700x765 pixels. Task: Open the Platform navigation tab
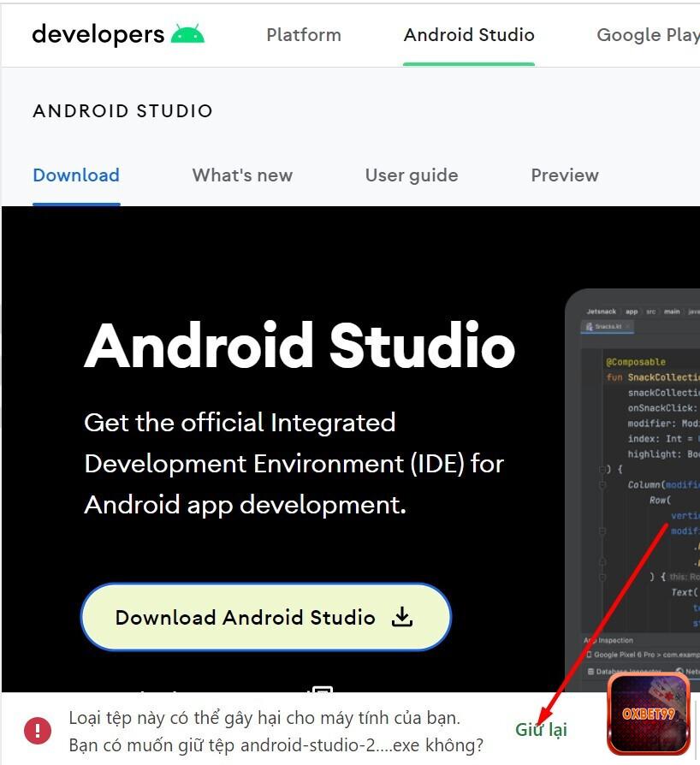pyautogui.click(x=303, y=35)
